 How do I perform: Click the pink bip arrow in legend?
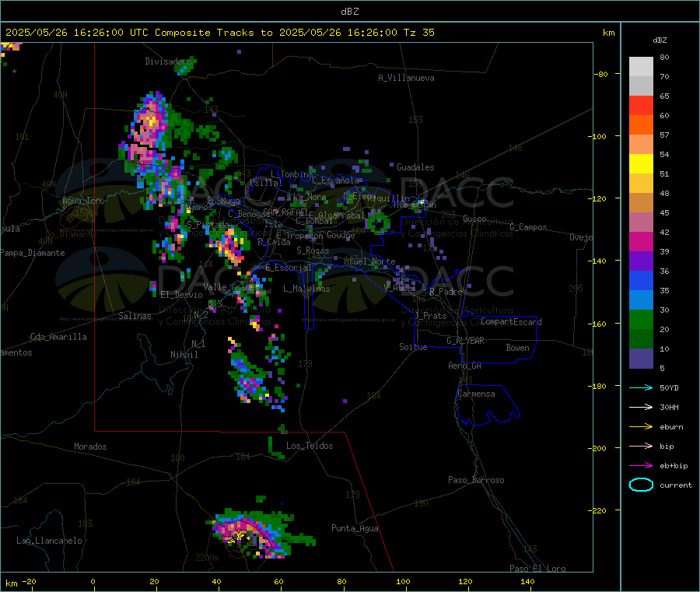(x=641, y=446)
